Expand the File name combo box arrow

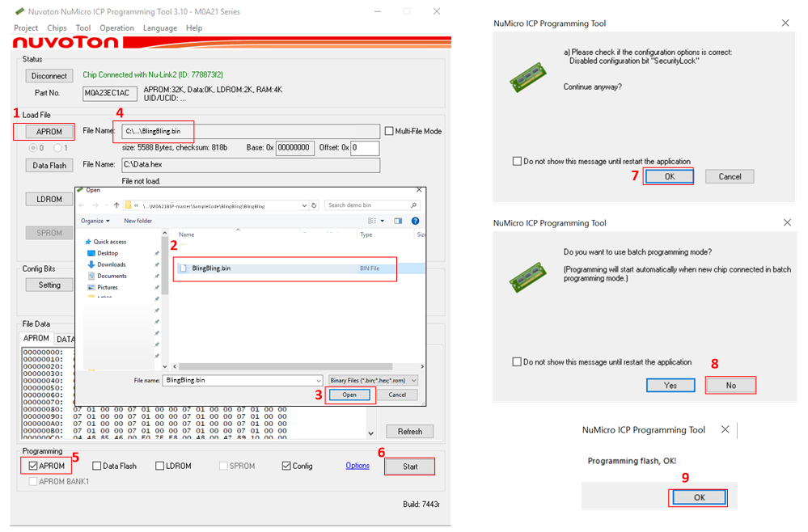(x=319, y=381)
